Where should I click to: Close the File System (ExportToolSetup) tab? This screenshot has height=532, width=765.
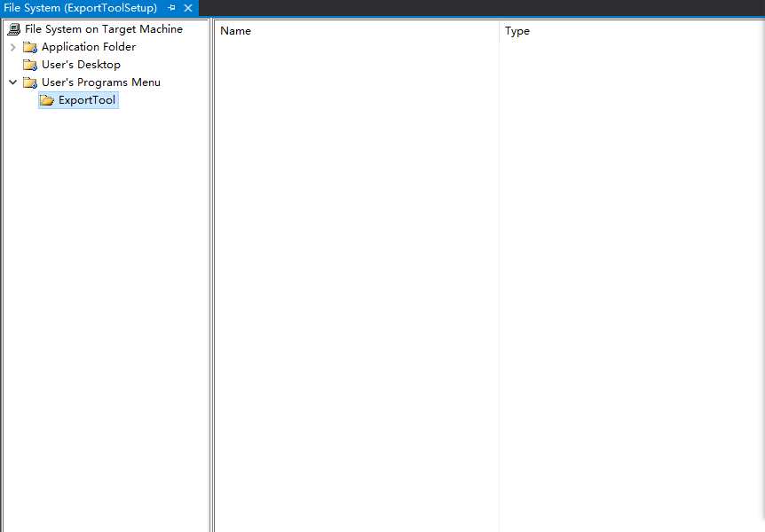188,8
